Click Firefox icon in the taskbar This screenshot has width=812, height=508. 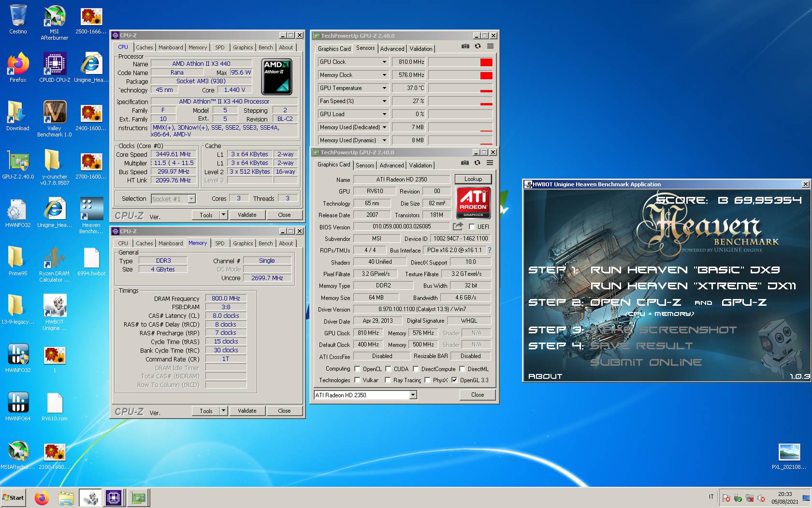pyautogui.click(x=42, y=498)
